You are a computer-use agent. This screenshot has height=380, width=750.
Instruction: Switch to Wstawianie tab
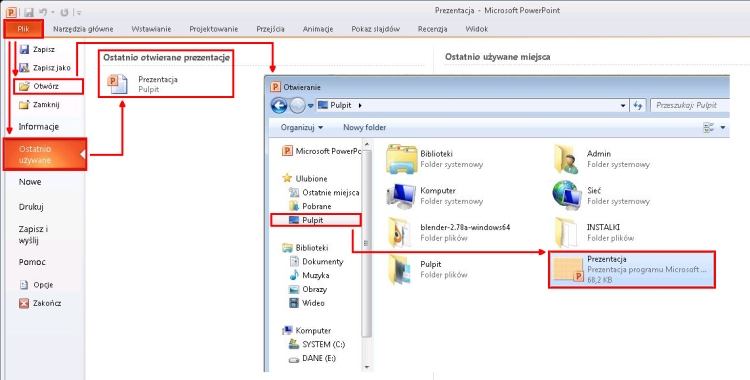151,29
